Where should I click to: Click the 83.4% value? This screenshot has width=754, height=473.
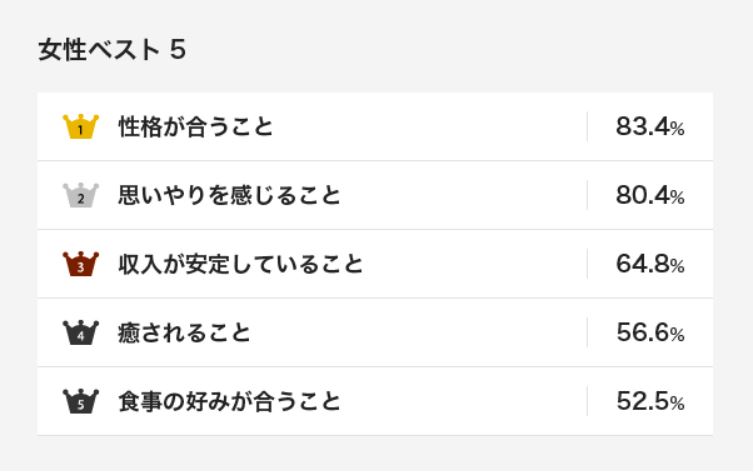[x=650, y=127]
